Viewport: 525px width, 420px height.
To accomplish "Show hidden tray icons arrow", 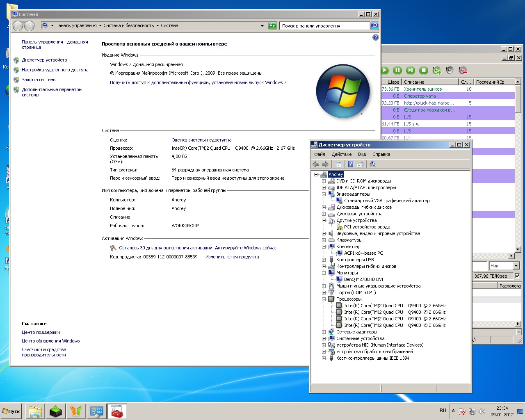I will click(x=453, y=411).
